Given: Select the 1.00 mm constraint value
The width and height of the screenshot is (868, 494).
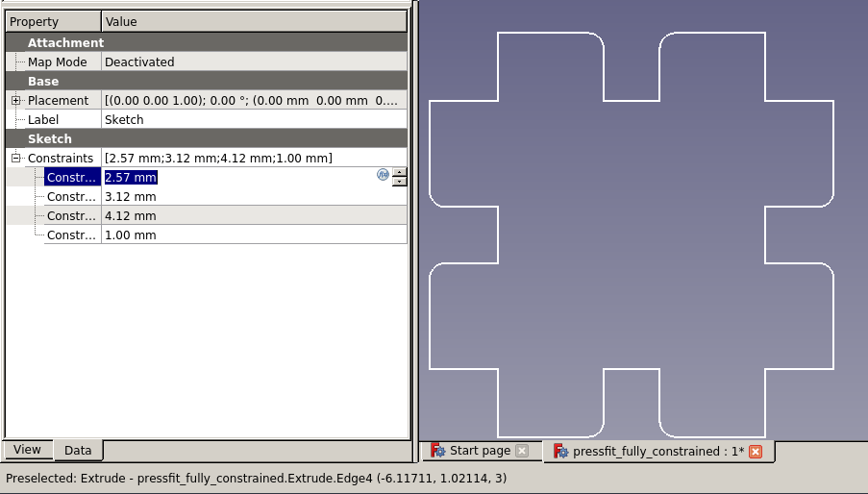Looking at the screenshot, I should point(254,235).
